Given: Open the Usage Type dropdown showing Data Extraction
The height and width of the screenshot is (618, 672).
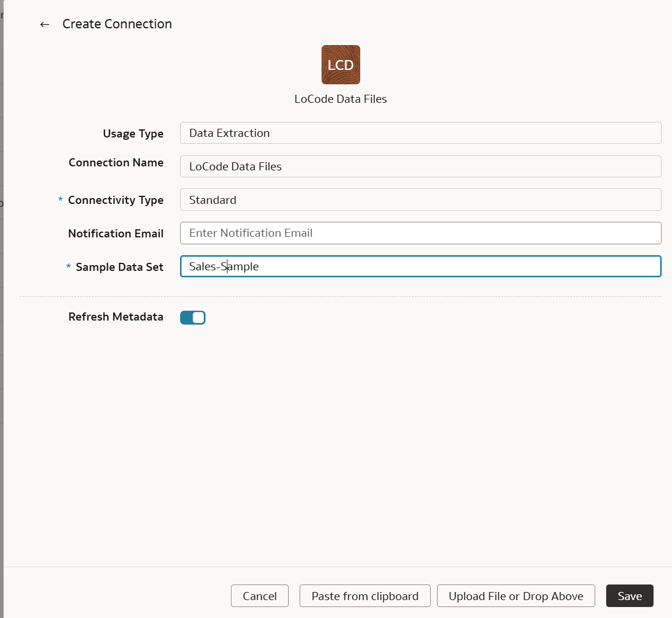Looking at the screenshot, I should (420, 133).
